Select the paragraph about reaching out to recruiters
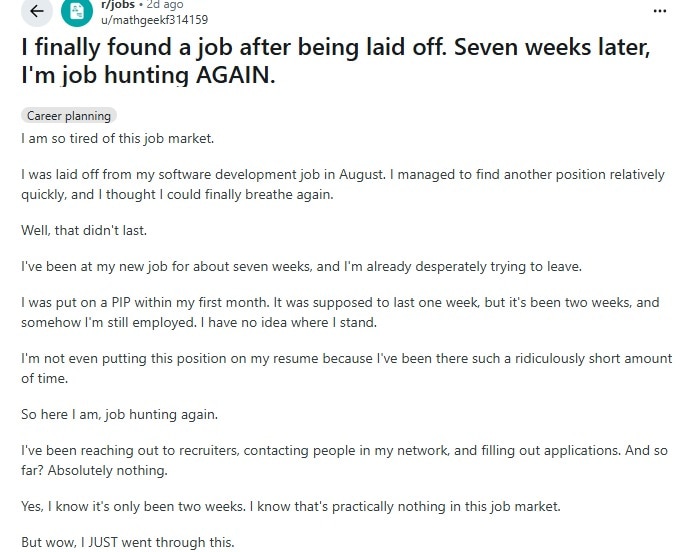The image size is (681, 552). 344,460
